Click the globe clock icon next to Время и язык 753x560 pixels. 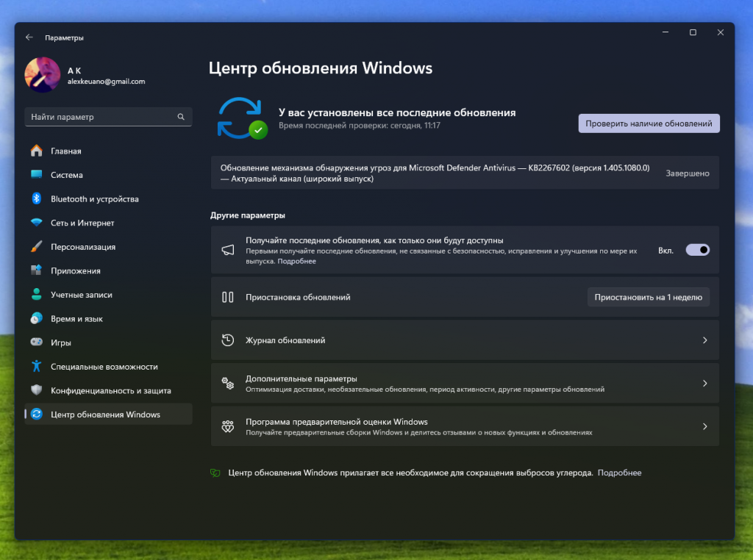click(x=37, y=318)
